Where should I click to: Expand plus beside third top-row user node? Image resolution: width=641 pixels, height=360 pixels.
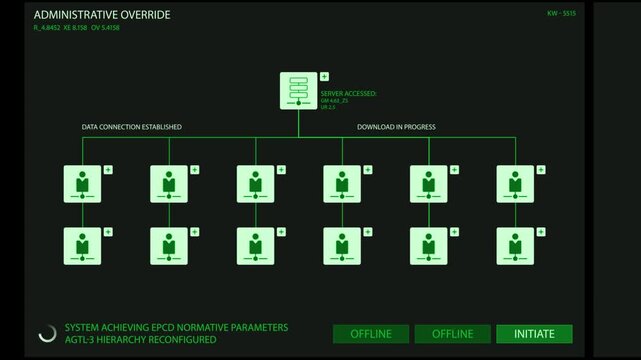click(281, 170)
